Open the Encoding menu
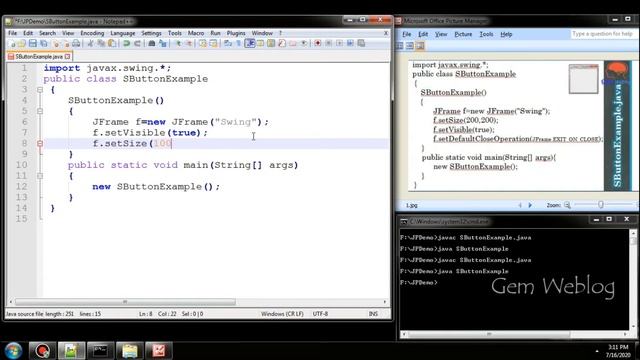640x360 pixels. point(92,33)
